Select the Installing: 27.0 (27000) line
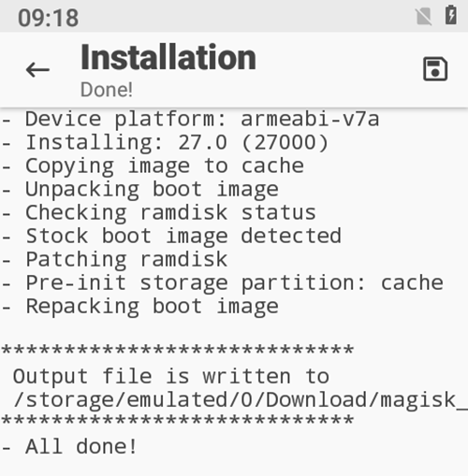The image size is (468, 476). pyautogui.click(x=165, y=143)
